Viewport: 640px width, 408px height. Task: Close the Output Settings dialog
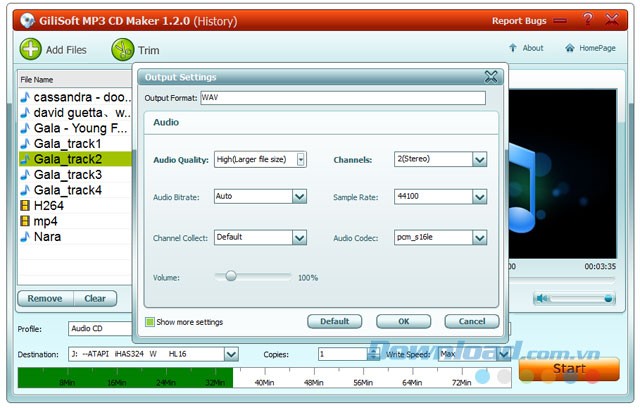click(491, 76)
